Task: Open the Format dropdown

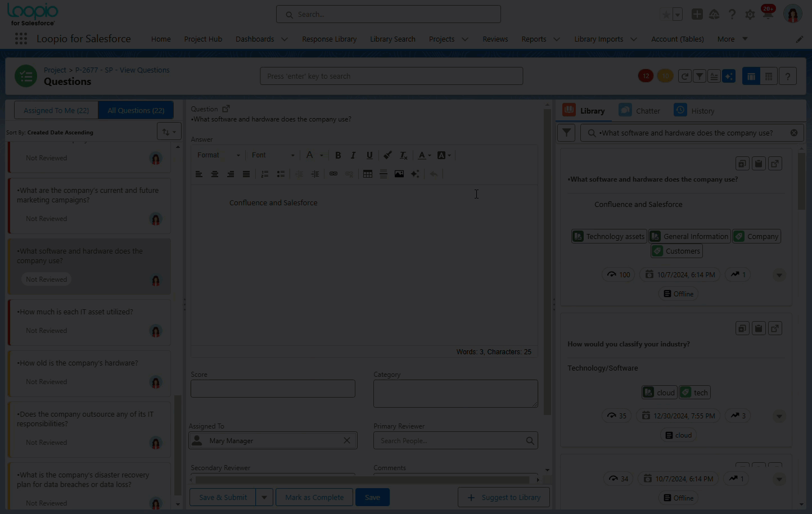Action: [218, 155]
